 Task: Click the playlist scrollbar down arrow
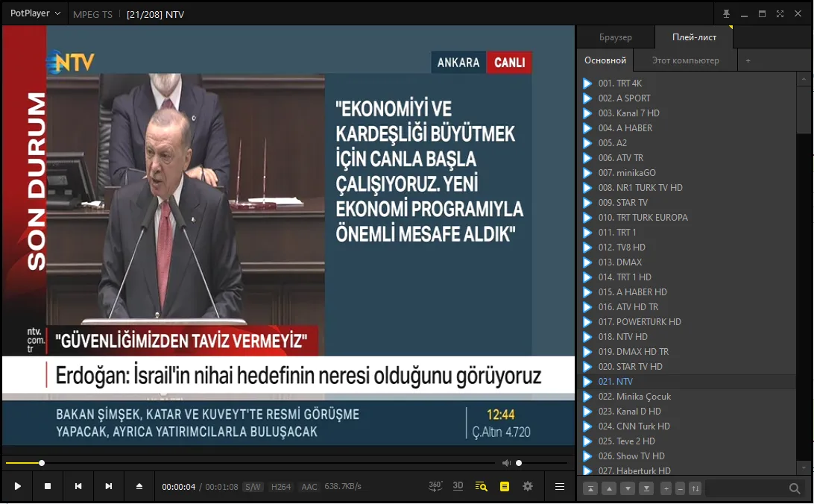click(x=804, y=467)
